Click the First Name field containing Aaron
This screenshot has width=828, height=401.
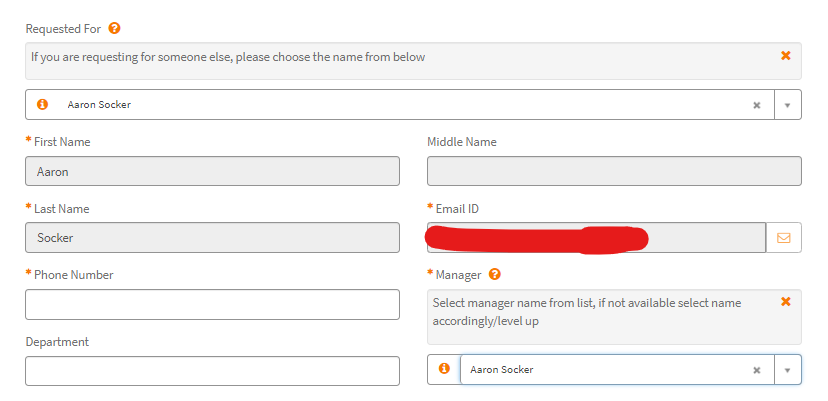(212, 171)
